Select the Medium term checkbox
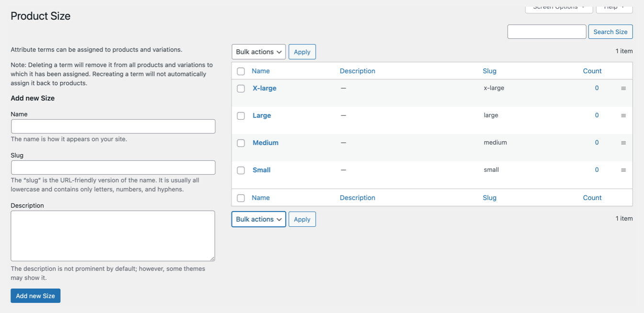The height and width of the screenshot is (313, 644). (x=241, y=143)
